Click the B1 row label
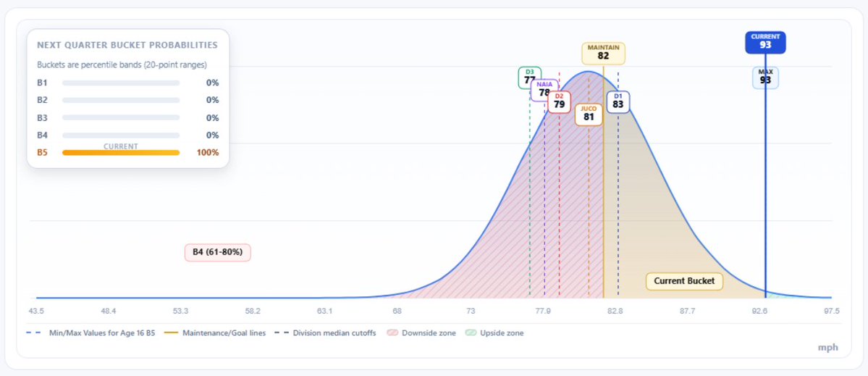Viewport: 868px width, 376px height. tap(42, 83)
